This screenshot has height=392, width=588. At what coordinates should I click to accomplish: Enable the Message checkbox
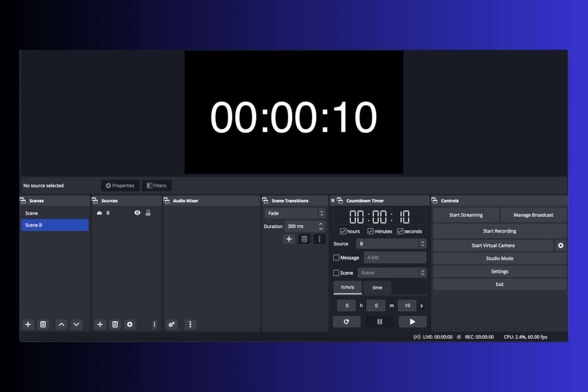pos(336,258)
